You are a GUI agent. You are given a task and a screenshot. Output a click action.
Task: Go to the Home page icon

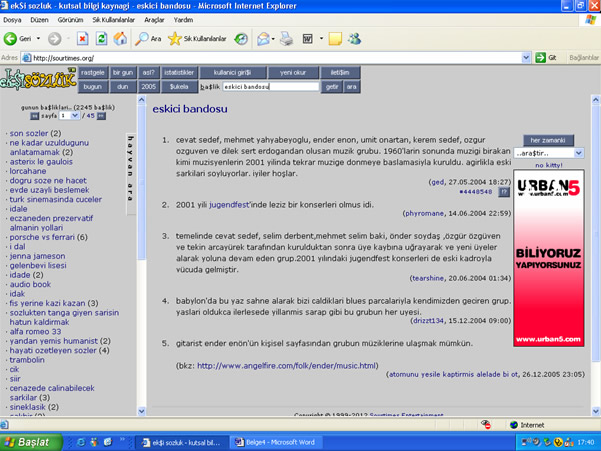point(120,39)
